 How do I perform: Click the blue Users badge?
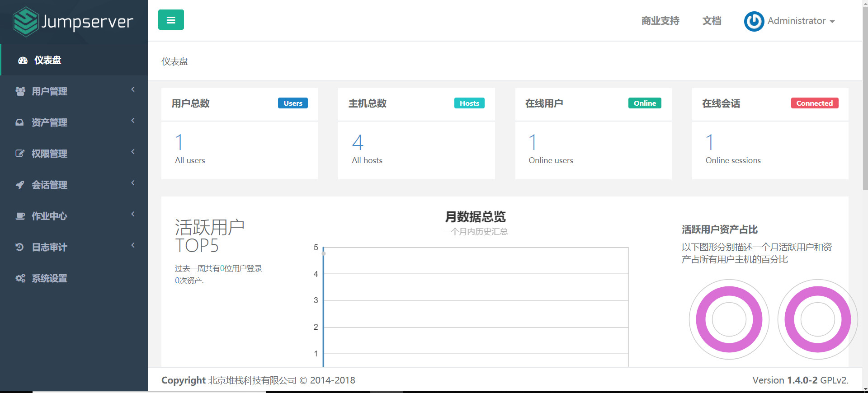tap(293, 103)
